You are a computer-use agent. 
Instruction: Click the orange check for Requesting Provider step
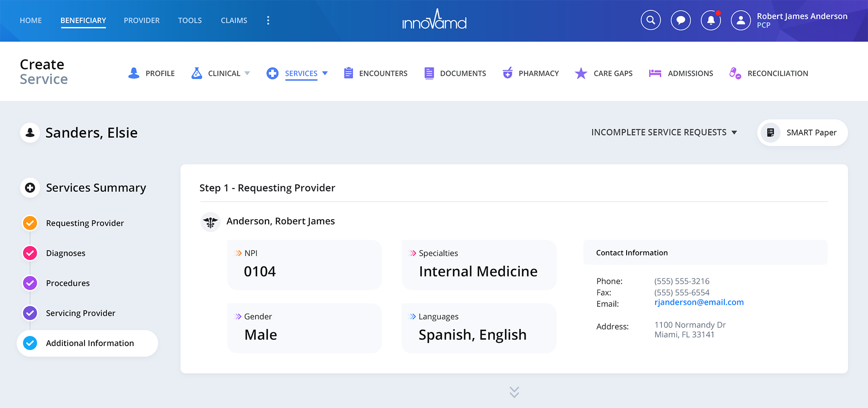(30, 223)
